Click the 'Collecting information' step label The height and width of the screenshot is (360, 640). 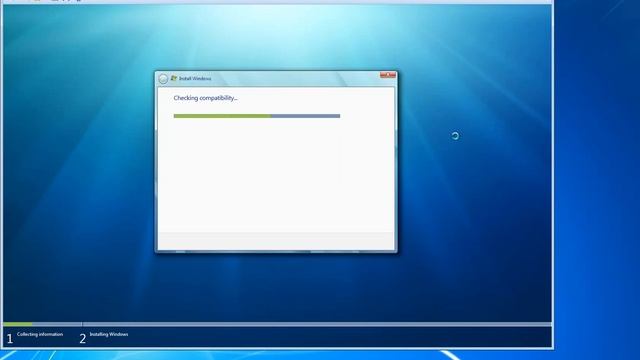point(40,334)
